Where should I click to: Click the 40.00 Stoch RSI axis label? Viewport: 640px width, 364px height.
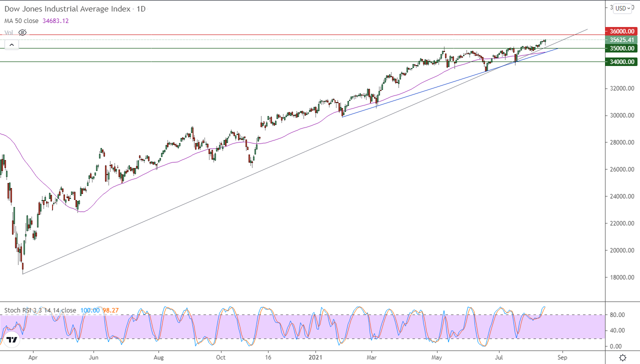(x=618, y=330)
